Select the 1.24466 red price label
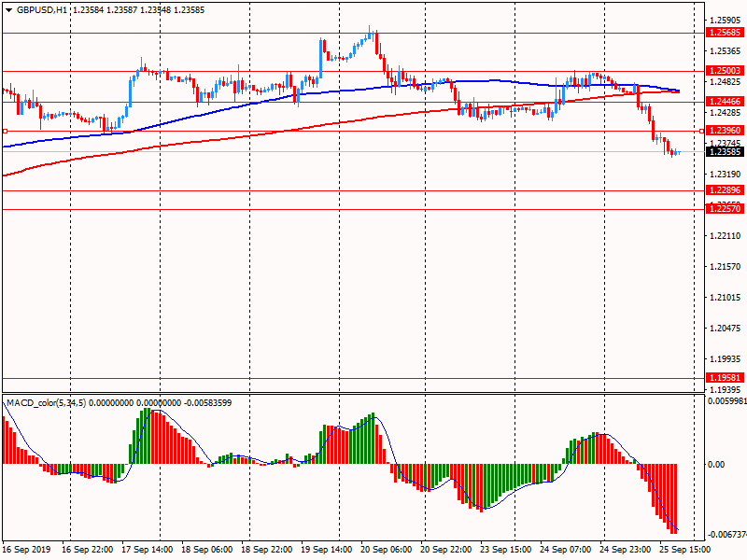The height and width of the screenshot is (560, 747). tap(725, 102)
